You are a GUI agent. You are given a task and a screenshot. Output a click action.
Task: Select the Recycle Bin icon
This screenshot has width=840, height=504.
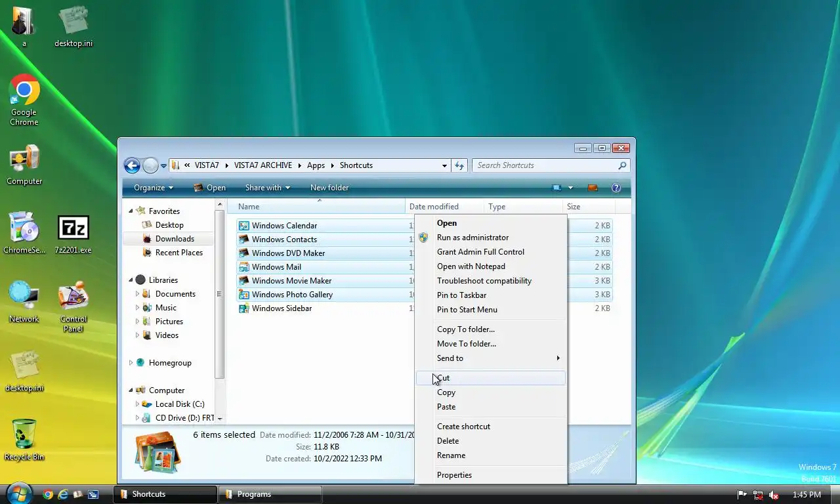24,440
